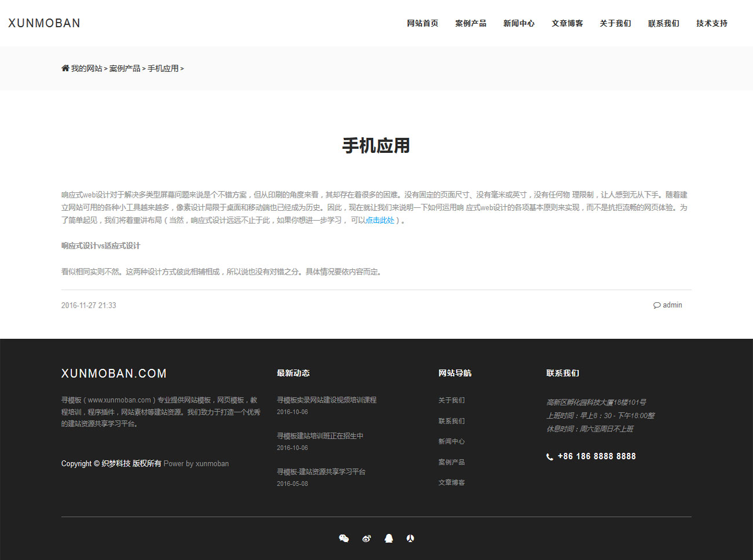This screenshot has height=560, width=753.
Task: Select 联系我们 in the header navigation
Action: pos(663,23)
